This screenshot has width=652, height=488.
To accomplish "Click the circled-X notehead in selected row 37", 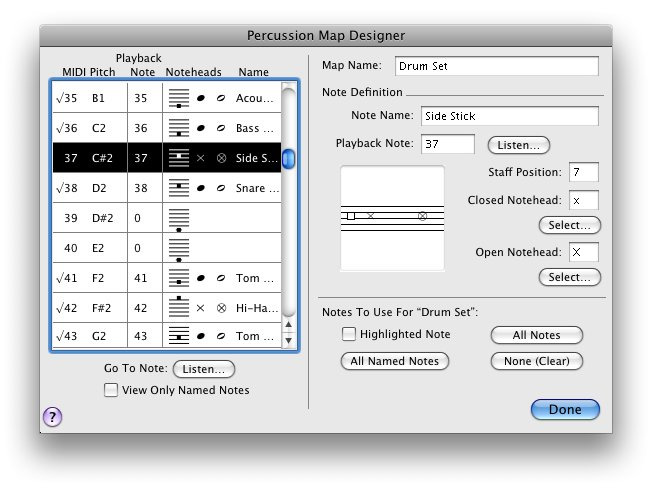I will [222, 158].
